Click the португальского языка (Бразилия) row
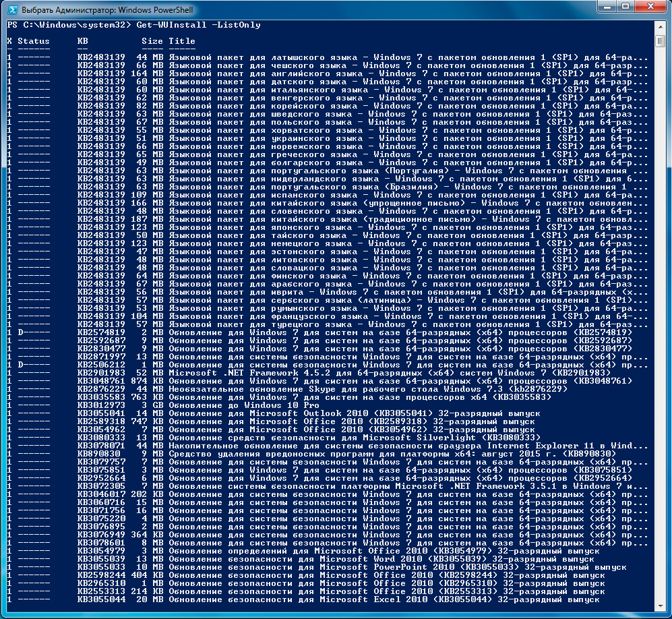The width and height of the screenshot is (672, 619). tap(327, 187)
